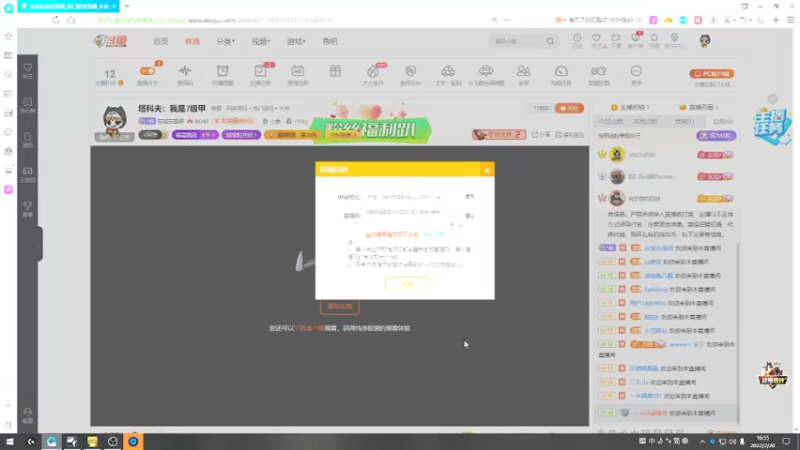Viewport: 800px width, 450px height.
Task: Copy the stream key in dialog
Action: pyautogui.click(x=470, y=216)
